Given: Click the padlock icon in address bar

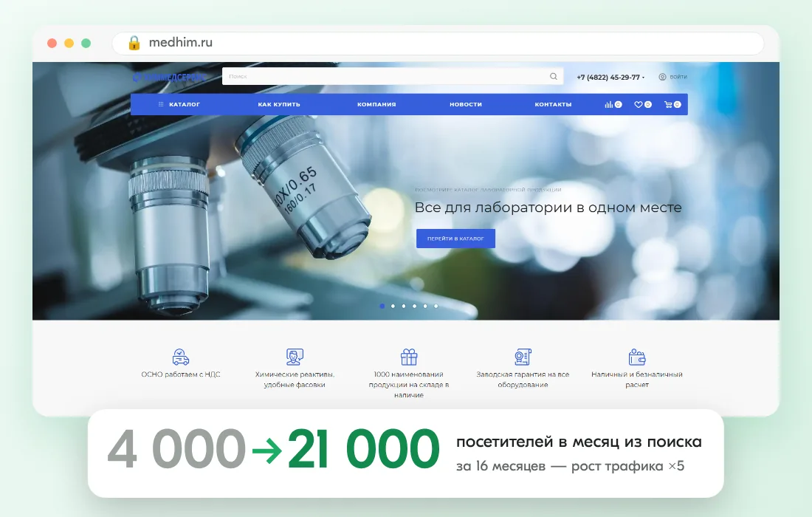Looking at the screenshot, I should click(134, 43).
